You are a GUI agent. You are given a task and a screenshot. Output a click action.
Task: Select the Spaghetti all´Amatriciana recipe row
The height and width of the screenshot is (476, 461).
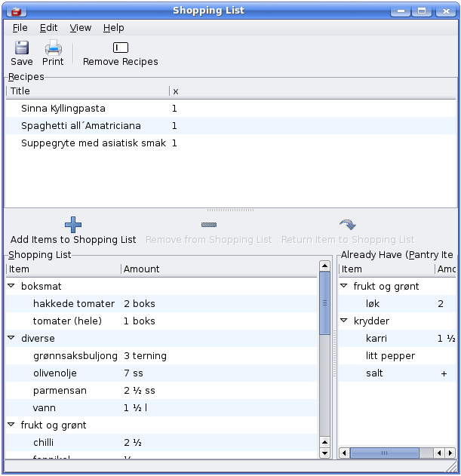point(81,126)
